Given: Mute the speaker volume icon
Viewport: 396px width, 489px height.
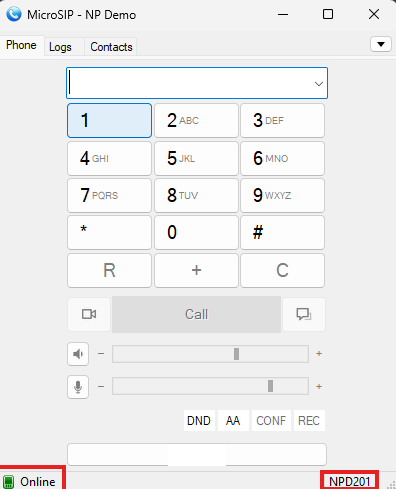Looking at the screenshot, I should click(x=78, y=354).
